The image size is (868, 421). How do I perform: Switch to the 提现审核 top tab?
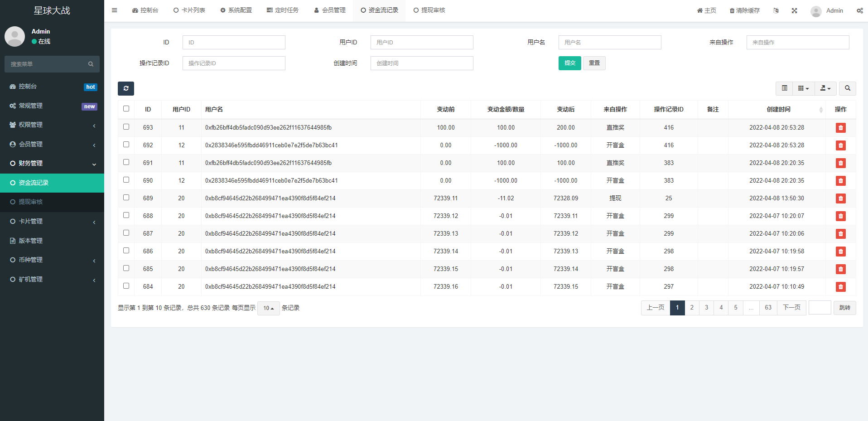(429, 10)
